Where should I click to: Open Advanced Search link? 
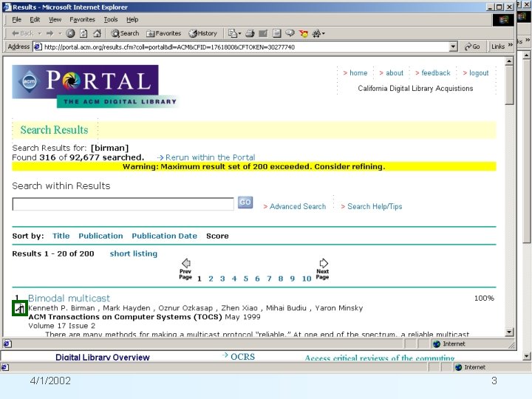(x=298, y=206)
